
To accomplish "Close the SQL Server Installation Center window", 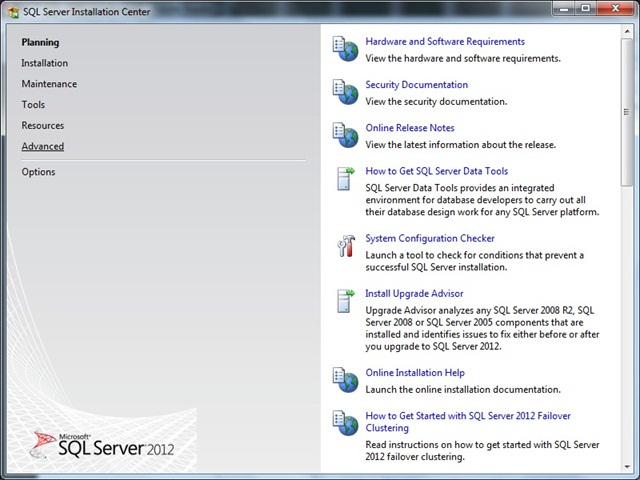I will [616, 8].
